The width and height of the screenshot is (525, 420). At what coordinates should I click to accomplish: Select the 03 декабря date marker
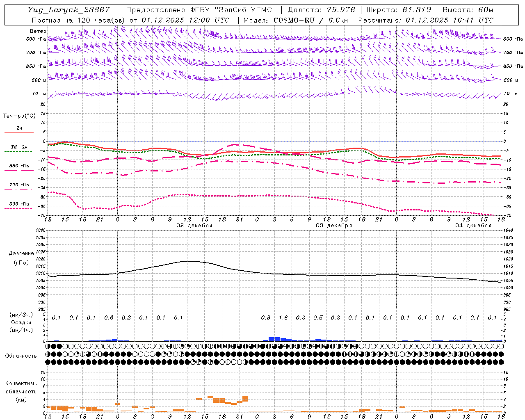pyautogui.click(x=334, y=226)
